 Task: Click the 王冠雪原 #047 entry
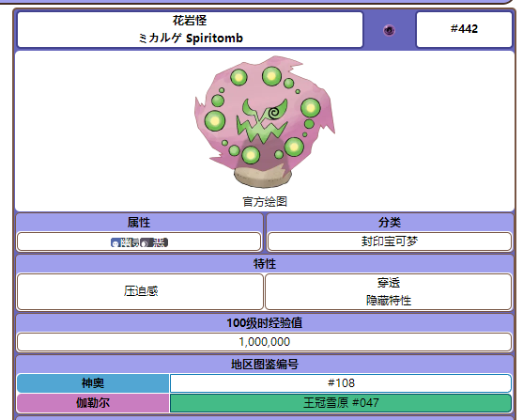point(341,403)
